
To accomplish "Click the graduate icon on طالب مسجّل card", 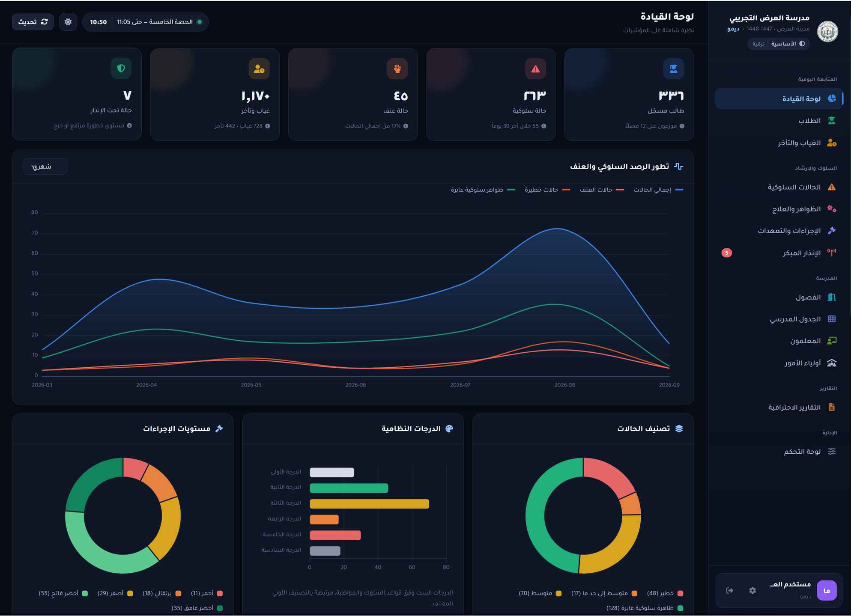I will tap(673, 69).
